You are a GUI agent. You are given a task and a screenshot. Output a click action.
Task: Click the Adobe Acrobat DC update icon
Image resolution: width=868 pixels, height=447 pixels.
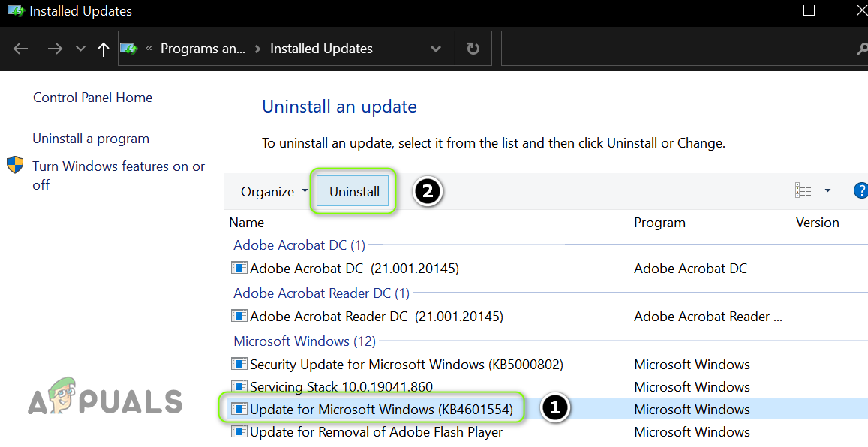tap(239, 268)
